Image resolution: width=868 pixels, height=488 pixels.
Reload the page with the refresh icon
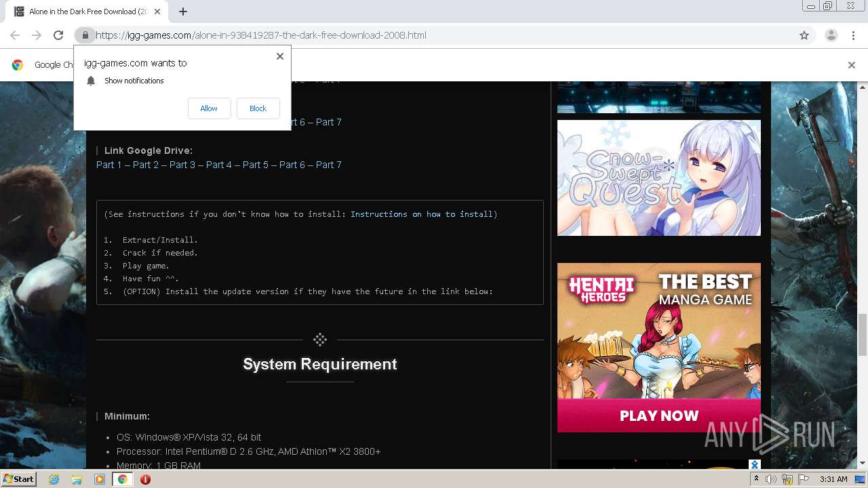(x=58, y=35)
